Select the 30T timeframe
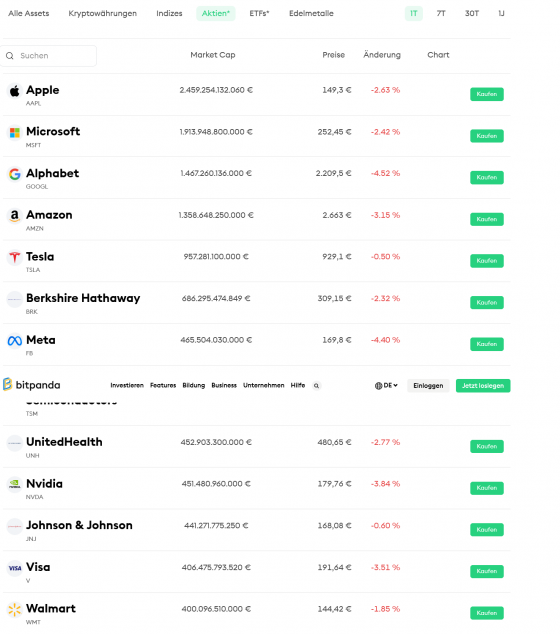The width and height of the screenshot is (560, 634). (x=471, y=13)
